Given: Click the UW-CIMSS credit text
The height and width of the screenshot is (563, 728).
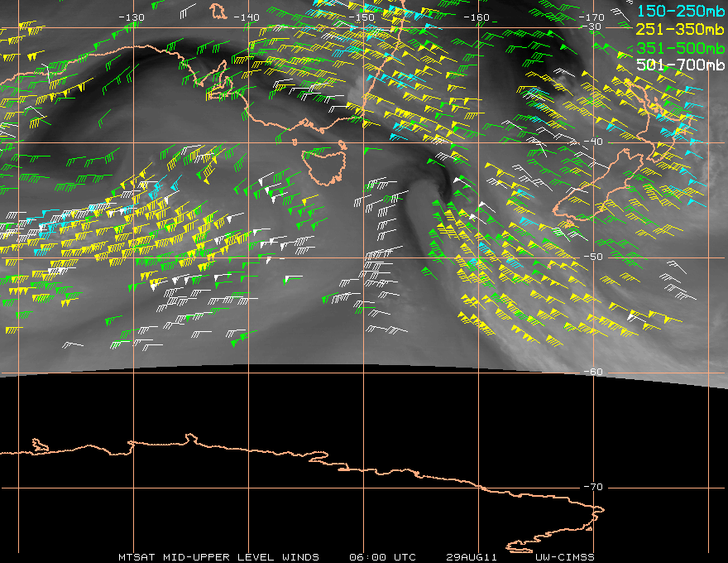Looking at the screenshot, I should click(565, 557).
